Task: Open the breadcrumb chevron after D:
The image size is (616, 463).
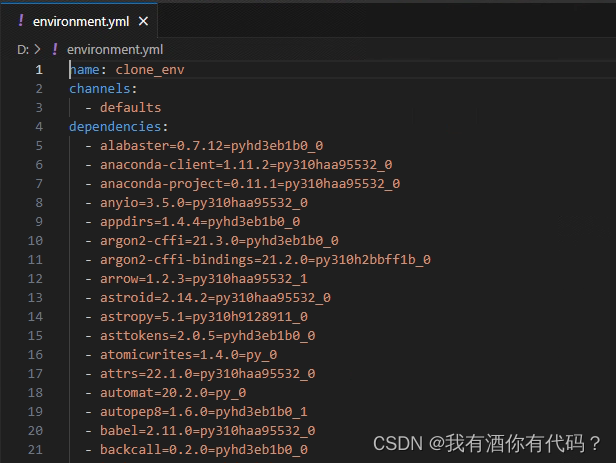Action: (x=37, y=49)
